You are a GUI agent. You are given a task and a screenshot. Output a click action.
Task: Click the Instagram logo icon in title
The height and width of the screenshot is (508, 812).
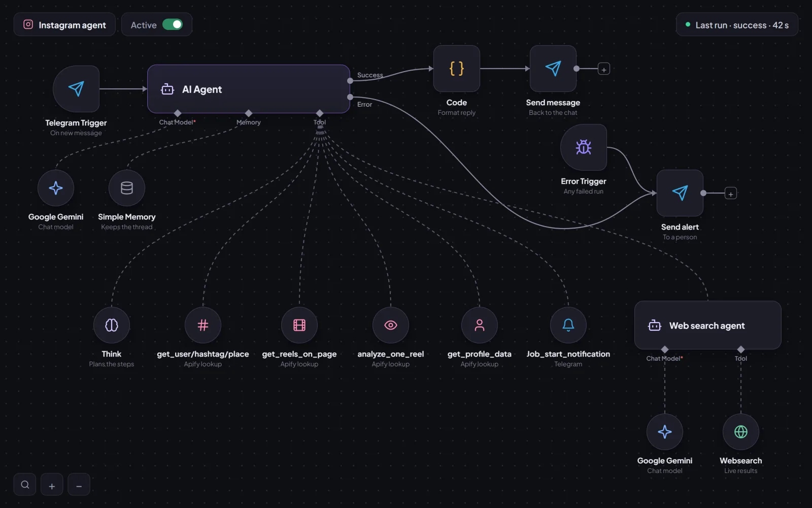tap(28, 24)
